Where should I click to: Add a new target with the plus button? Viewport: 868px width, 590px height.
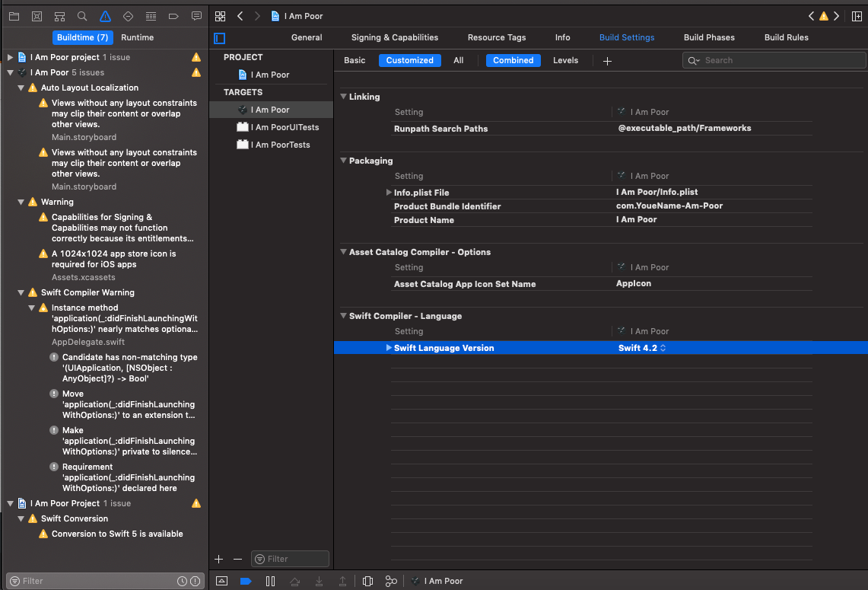tap(218, 559)
